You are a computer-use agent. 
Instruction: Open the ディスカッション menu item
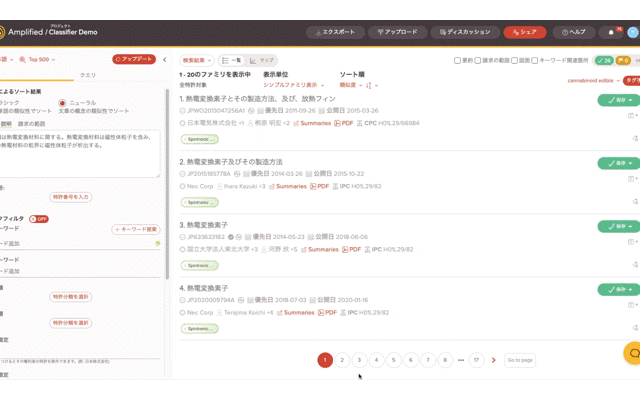coord(466,32)
